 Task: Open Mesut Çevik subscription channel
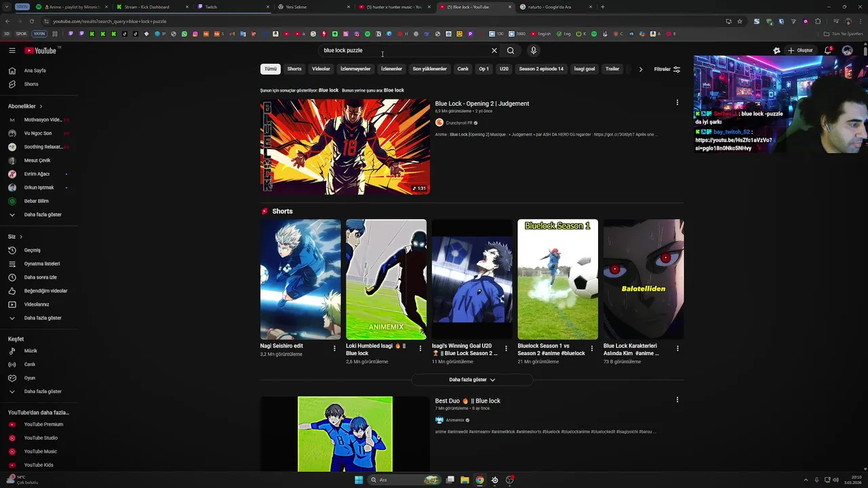(x=39, y=161)
